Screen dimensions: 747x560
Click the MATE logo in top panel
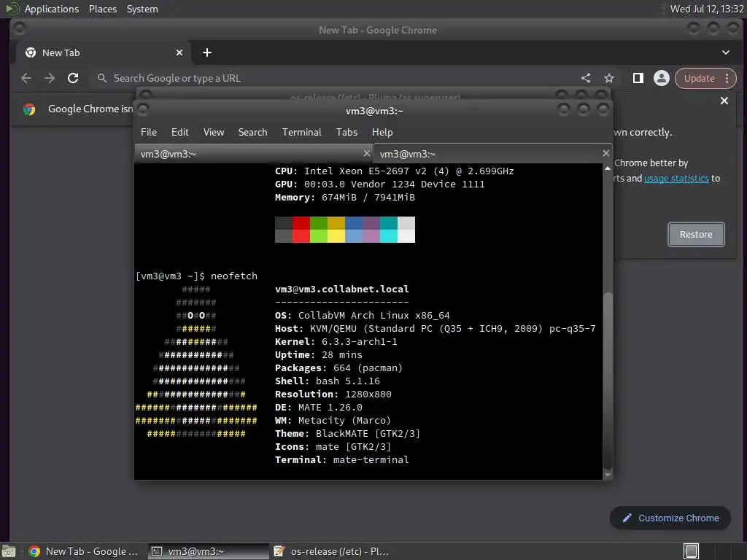coord(12,9)
